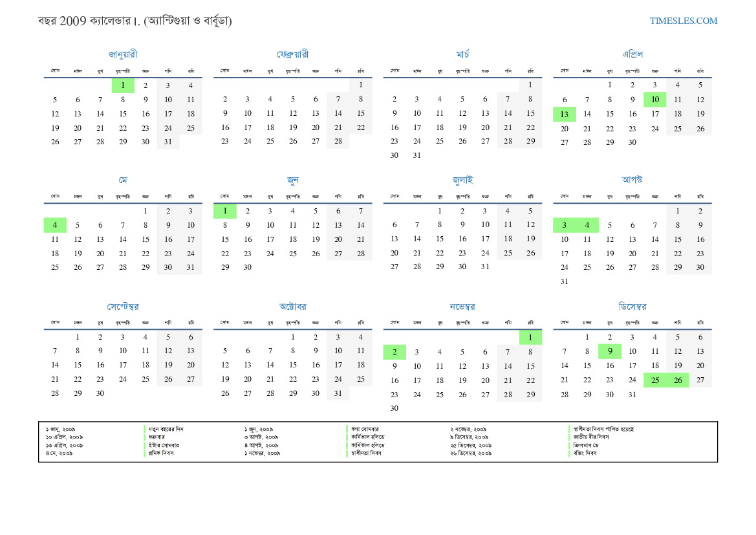The width and height of the screenshot is (756, 535).
Task: Click highlighted holiday 1 in June
Action: [224, 211]
